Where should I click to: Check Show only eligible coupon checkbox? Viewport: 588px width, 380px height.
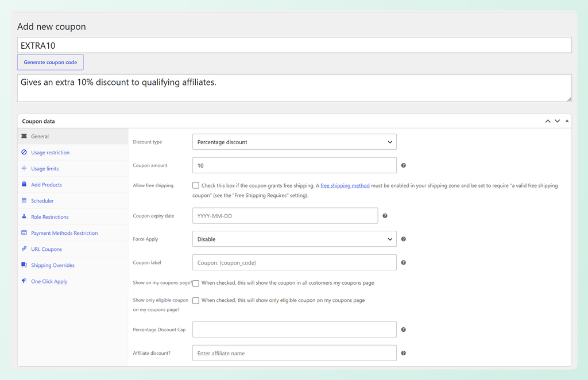(196, 301)
